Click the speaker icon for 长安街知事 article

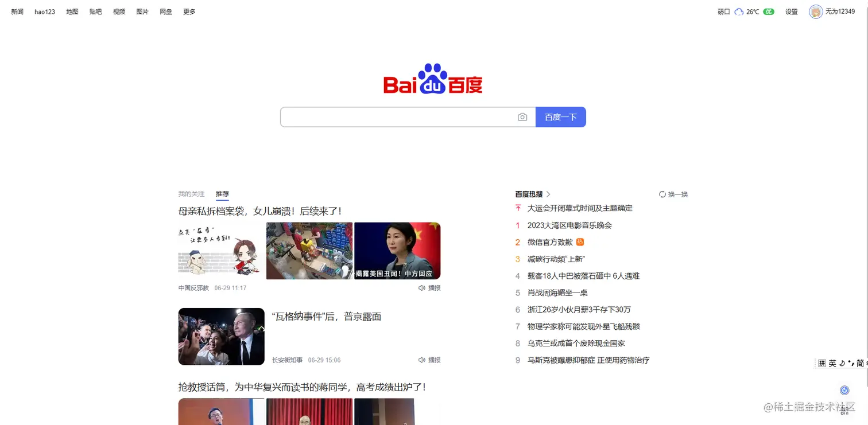point(422,360)
